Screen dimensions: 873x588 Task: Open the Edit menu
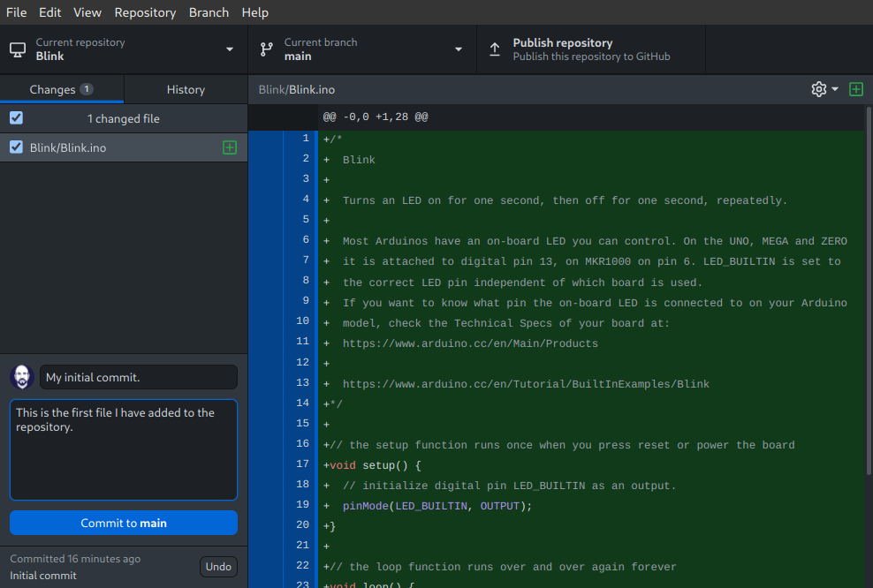[x=49, y=12]
